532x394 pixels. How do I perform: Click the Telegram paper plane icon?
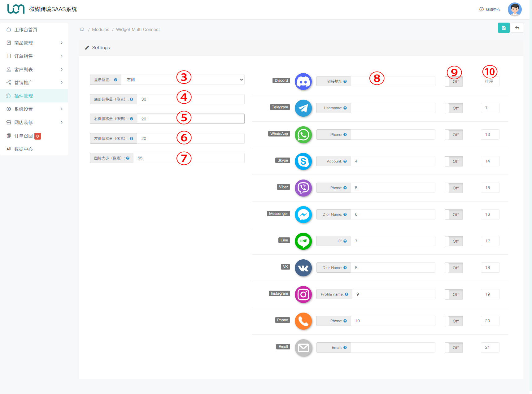(303, 108)
